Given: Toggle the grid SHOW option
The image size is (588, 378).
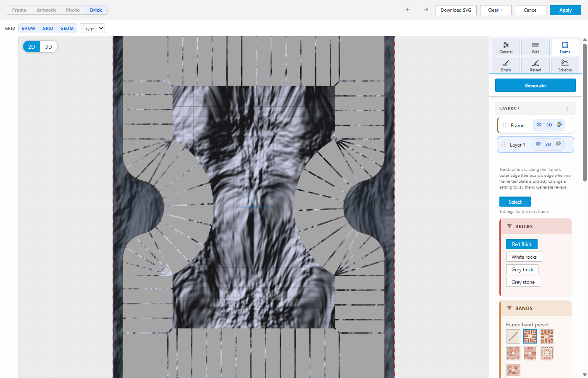Looking at the screenshot, I should [29, 29].
